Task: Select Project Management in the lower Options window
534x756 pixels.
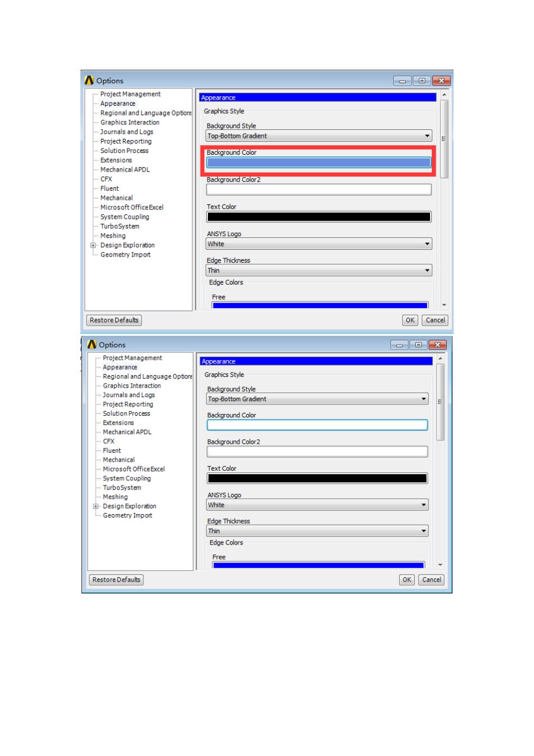Action: (x=133, y=358)
